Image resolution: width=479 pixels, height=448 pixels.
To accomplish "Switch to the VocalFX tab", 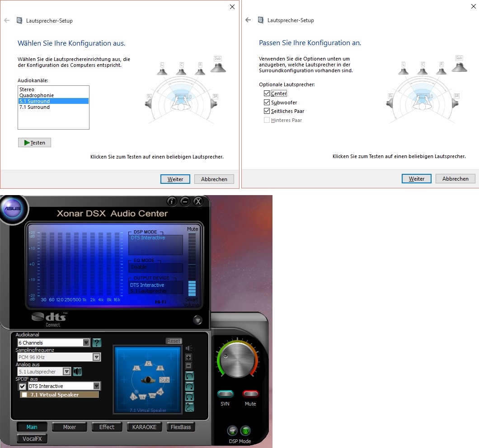I will [32, 439].
